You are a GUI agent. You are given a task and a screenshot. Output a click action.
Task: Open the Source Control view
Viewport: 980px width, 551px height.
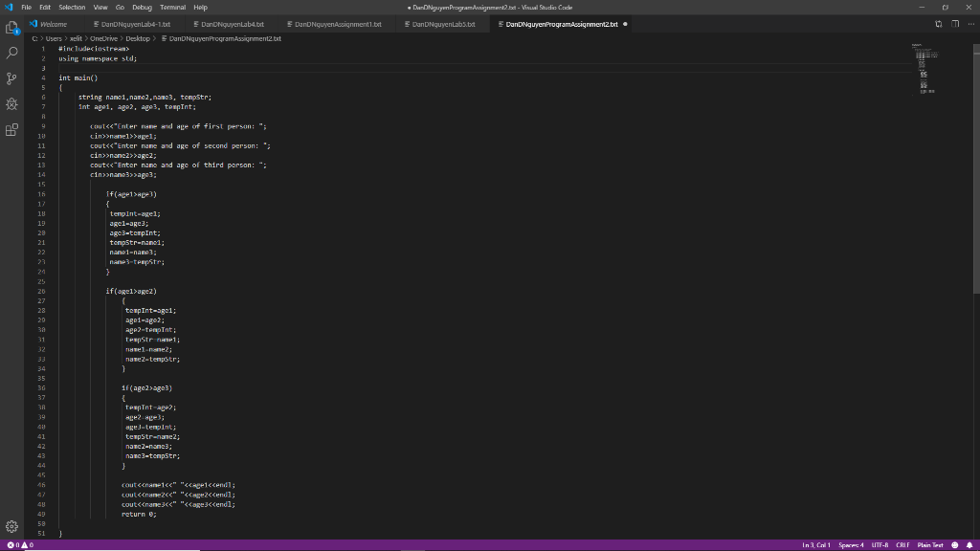click(11, 78)
